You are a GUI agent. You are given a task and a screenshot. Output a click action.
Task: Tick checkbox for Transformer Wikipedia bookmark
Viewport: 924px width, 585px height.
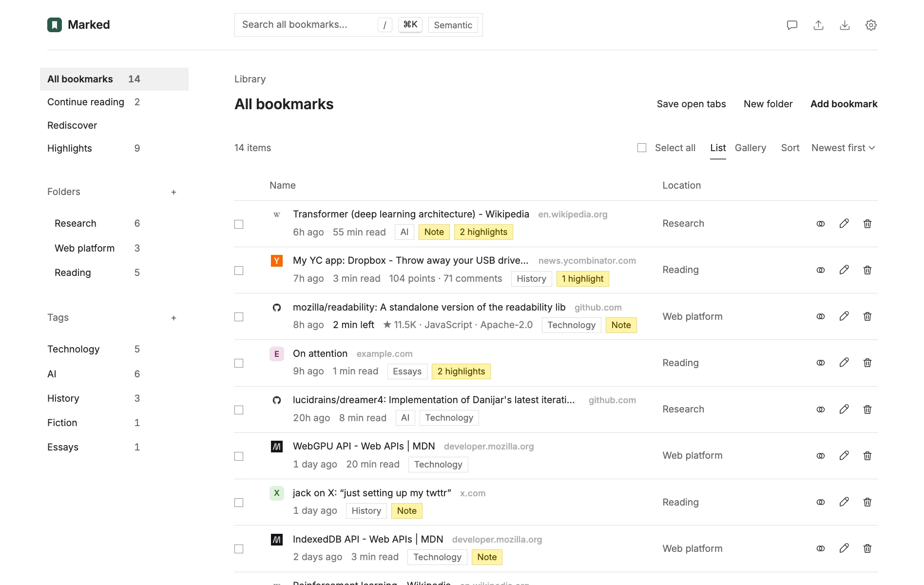pos(239,224)
